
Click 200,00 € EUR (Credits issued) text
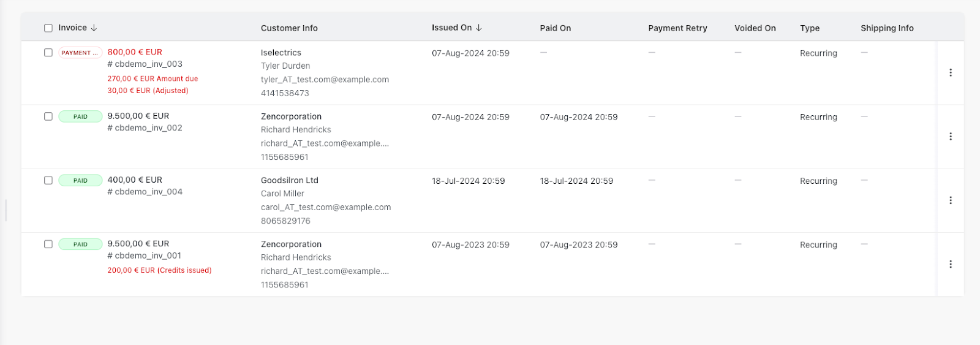159,270
